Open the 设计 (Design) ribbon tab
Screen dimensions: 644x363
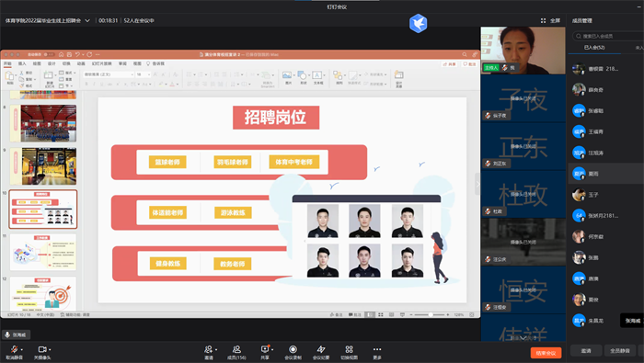52,63
